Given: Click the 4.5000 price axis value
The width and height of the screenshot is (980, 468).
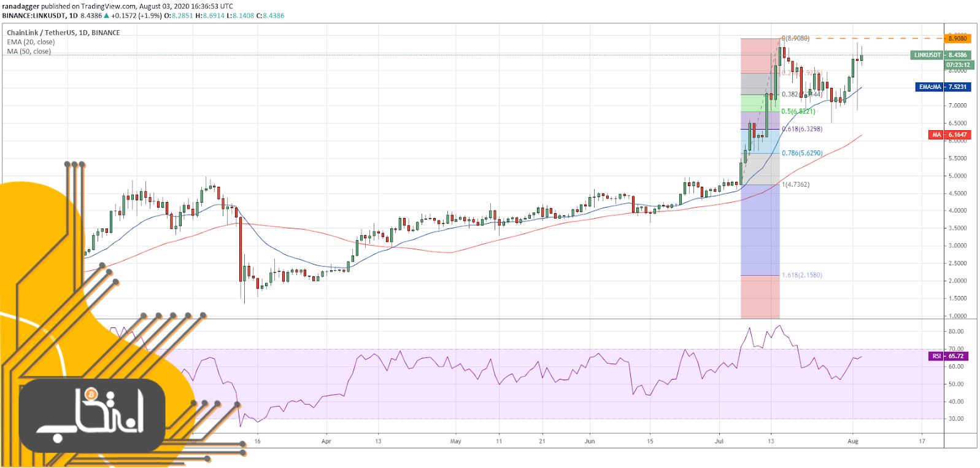Looking at the screenshot, I should [x=957, y=193].
